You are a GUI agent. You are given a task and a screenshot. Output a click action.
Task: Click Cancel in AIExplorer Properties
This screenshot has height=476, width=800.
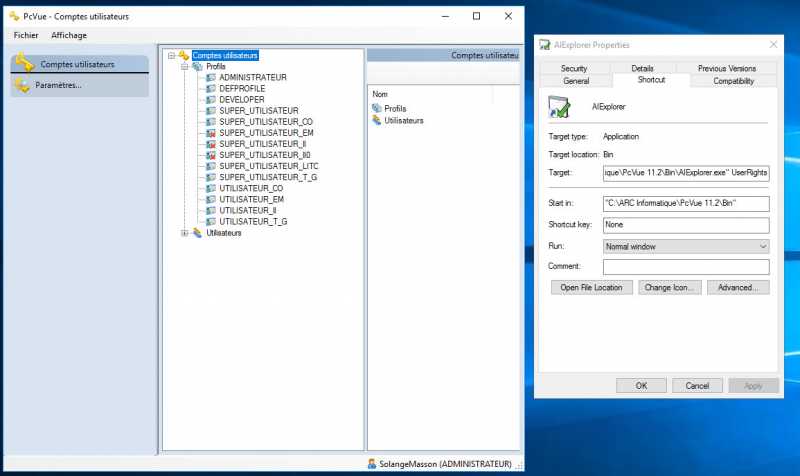[x=697, y=386]
